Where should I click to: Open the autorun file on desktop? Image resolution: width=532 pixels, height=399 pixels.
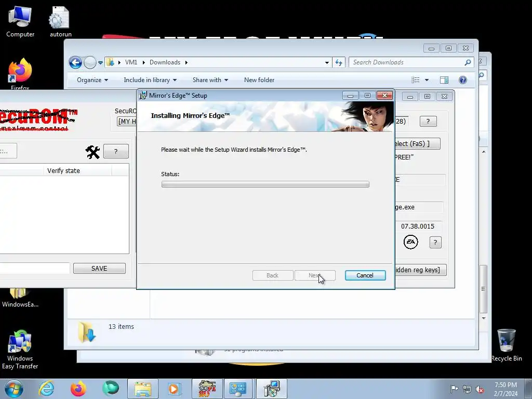(60, 22)
